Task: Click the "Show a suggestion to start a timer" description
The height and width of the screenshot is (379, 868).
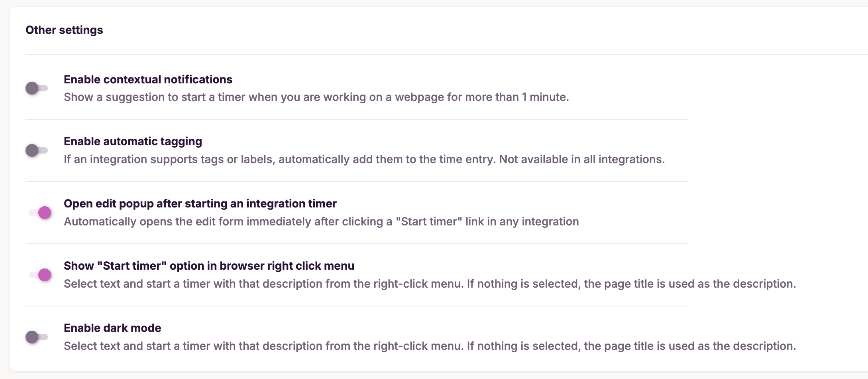Action: [316, 97]
